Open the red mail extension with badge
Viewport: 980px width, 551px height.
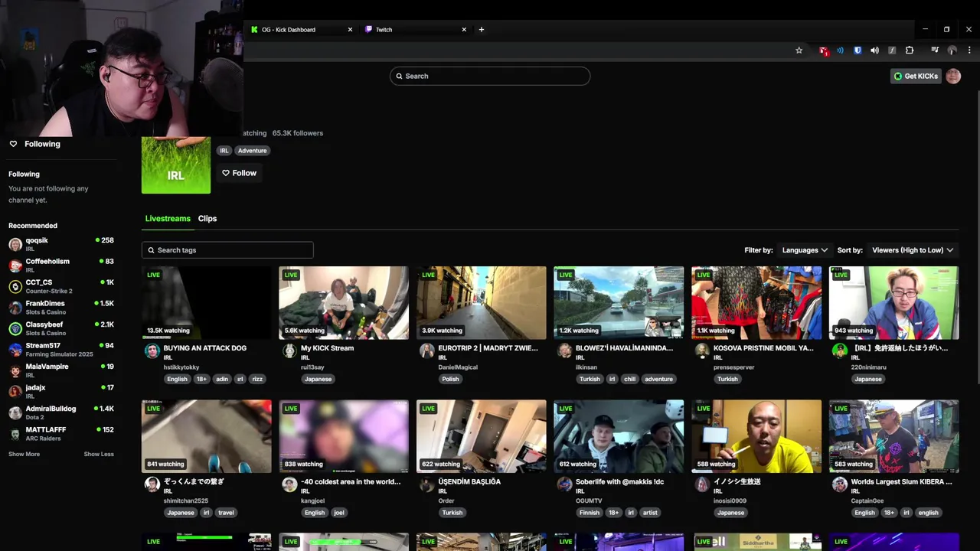click(x=823, y=51)
